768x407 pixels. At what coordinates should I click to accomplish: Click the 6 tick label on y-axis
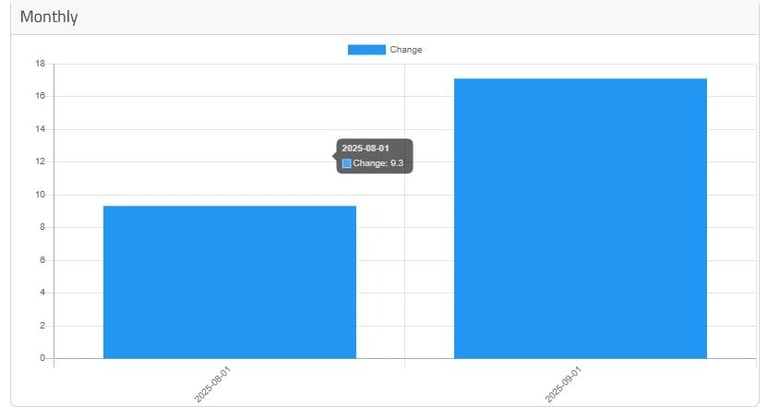(43, 260)
